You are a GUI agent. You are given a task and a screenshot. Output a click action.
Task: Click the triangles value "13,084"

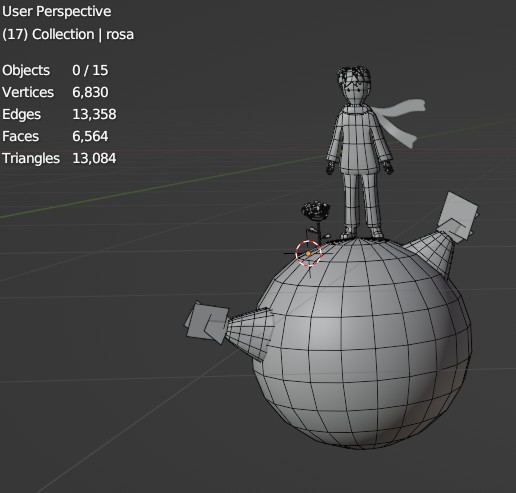94,158
